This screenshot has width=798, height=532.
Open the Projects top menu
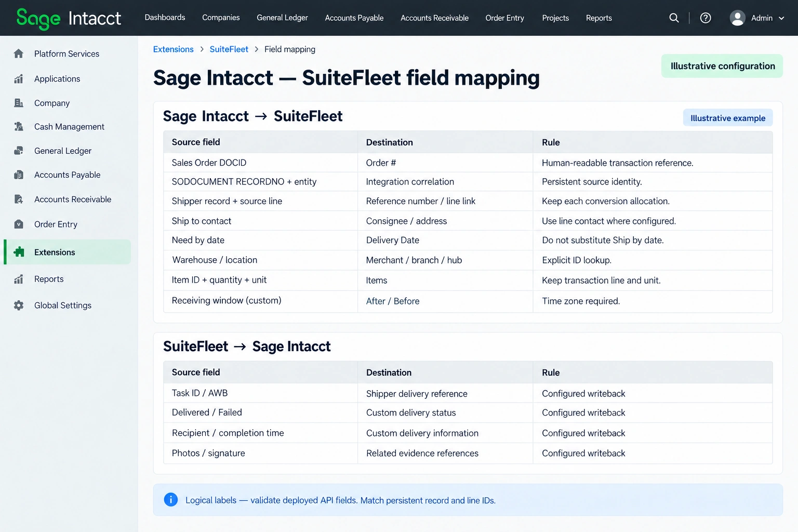[x=555, y=18]
